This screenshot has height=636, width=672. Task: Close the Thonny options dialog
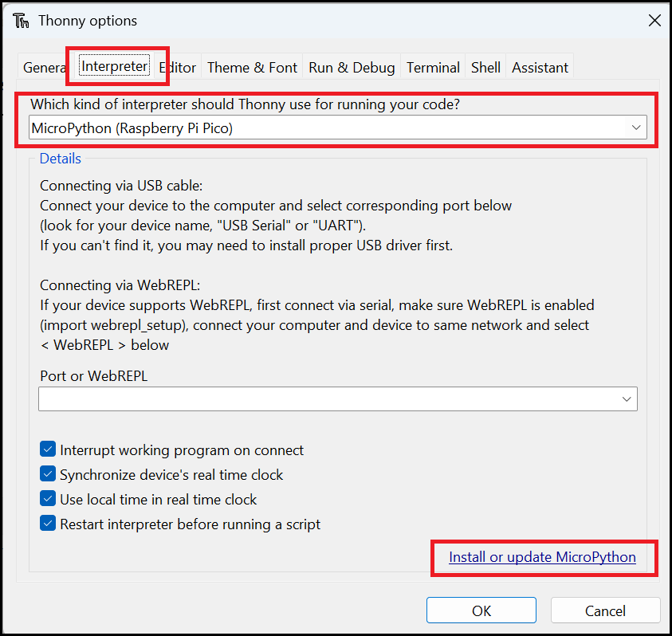(x=654, y=20)
